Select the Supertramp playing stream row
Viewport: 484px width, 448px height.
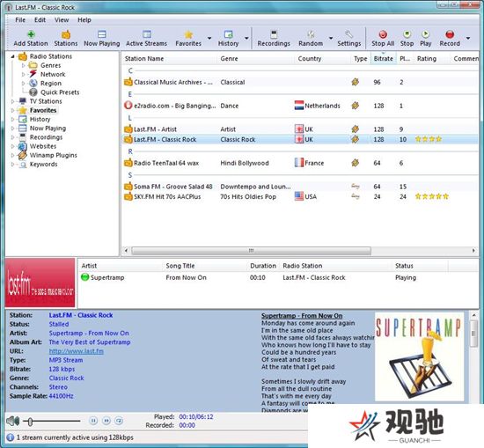point(278,277)
